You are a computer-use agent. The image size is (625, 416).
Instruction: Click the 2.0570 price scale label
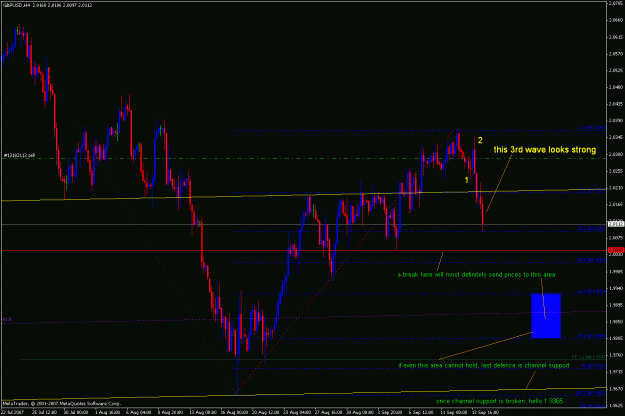click(x=616, y=54)
